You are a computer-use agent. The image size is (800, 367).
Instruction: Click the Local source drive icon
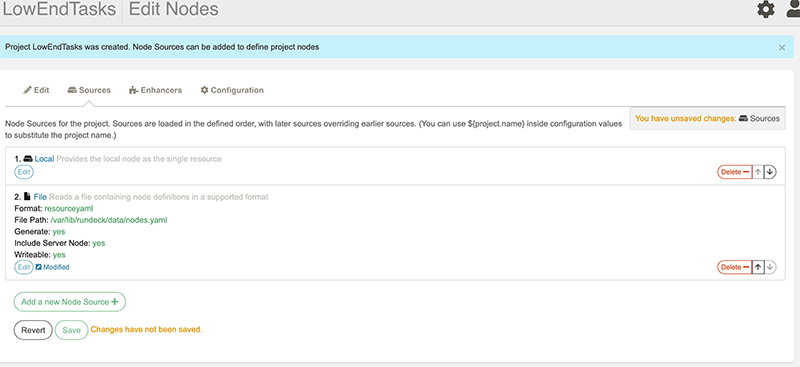tap(29, 159)
